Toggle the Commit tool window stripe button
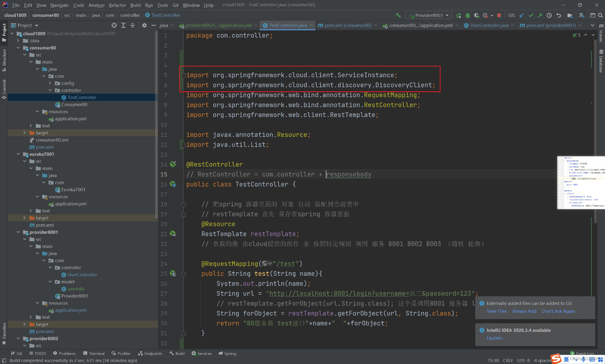 4,89
